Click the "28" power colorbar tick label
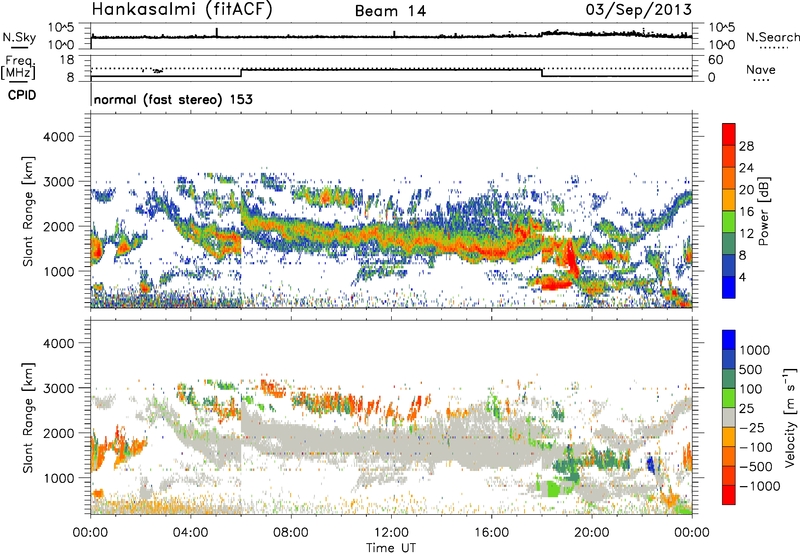 [x=746, y=146]
